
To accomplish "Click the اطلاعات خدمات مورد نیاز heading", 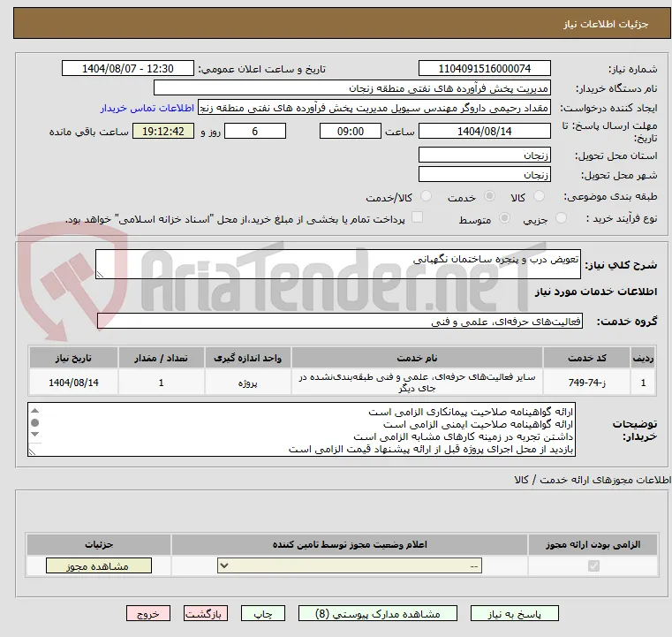I will pos(596,292).
